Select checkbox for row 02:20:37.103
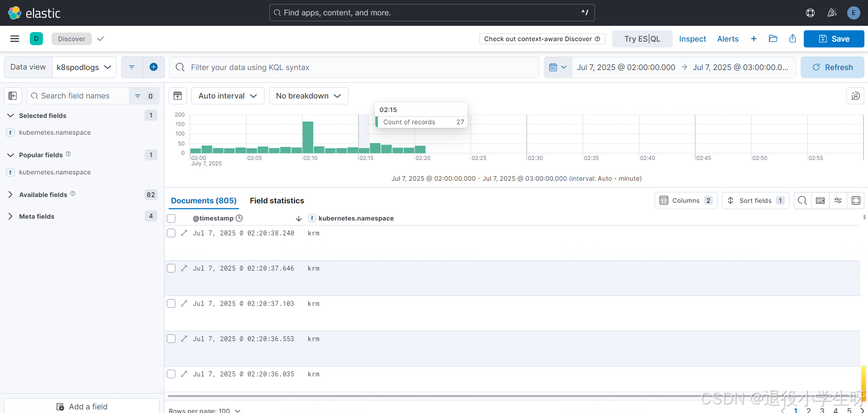Viewport: 868px width, 413px height. coord(171,304)
